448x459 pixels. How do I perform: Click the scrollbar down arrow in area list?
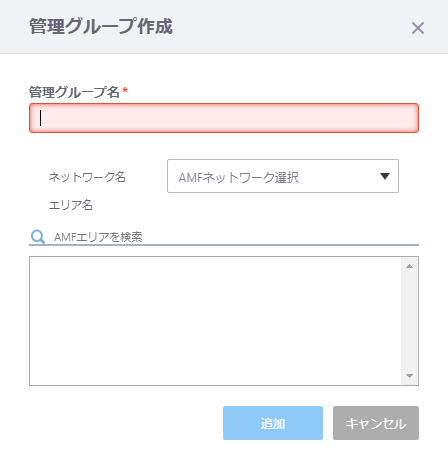coord(409,376)
